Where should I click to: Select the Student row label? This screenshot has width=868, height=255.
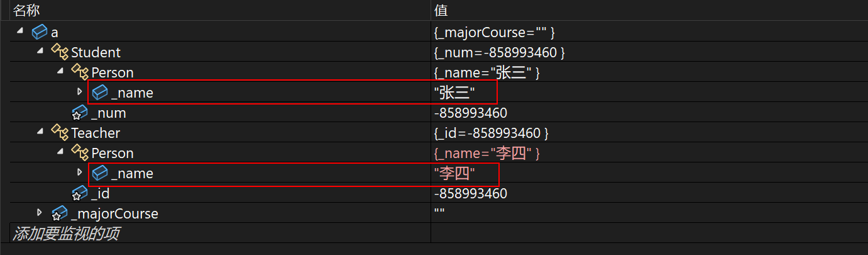[x=96, y=52]
